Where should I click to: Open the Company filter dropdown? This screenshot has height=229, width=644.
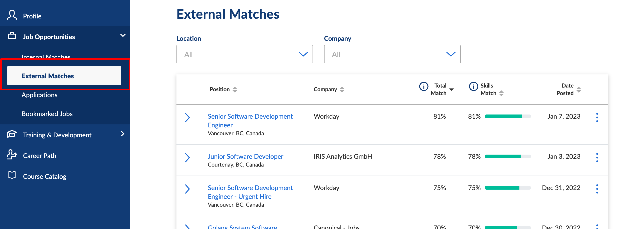392,54
